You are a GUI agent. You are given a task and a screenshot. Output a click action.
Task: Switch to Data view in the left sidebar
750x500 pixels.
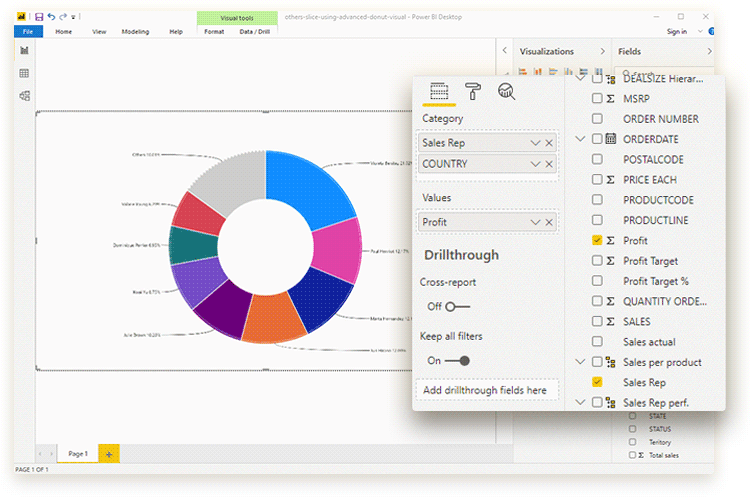coord(24,73)
